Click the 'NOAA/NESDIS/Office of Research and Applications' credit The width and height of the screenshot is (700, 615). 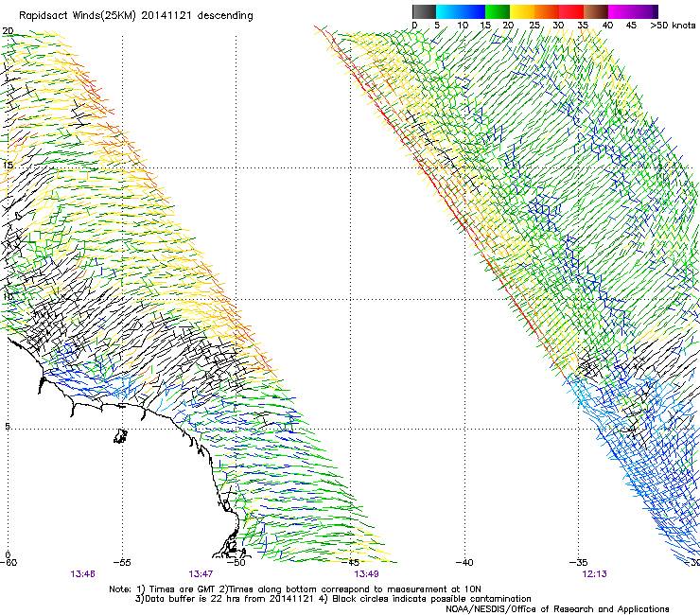pyautogui.click(x=557, y=609)
